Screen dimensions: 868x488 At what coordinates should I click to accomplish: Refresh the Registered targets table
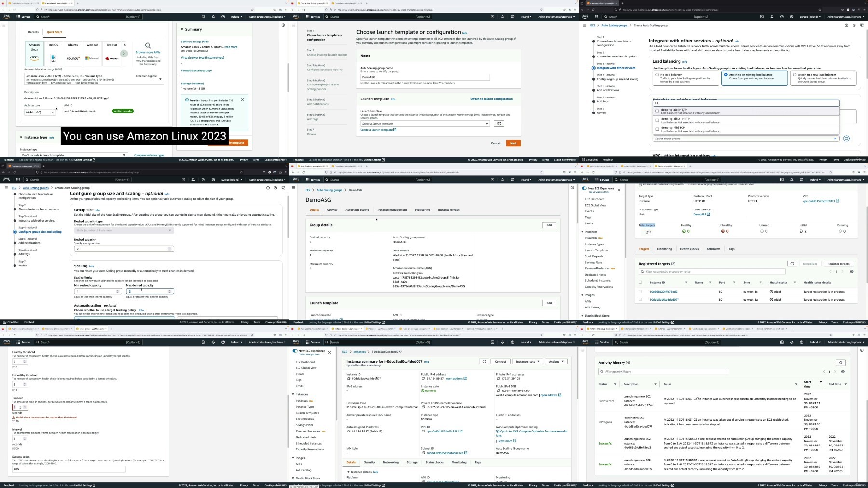pyautogui.click(x=792, y=264)
